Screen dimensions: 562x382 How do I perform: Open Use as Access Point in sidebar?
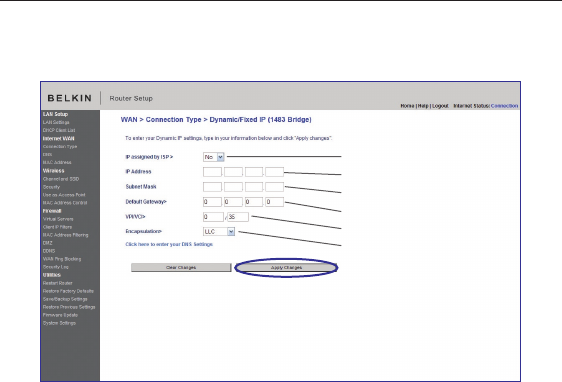[x=64, y=195]
